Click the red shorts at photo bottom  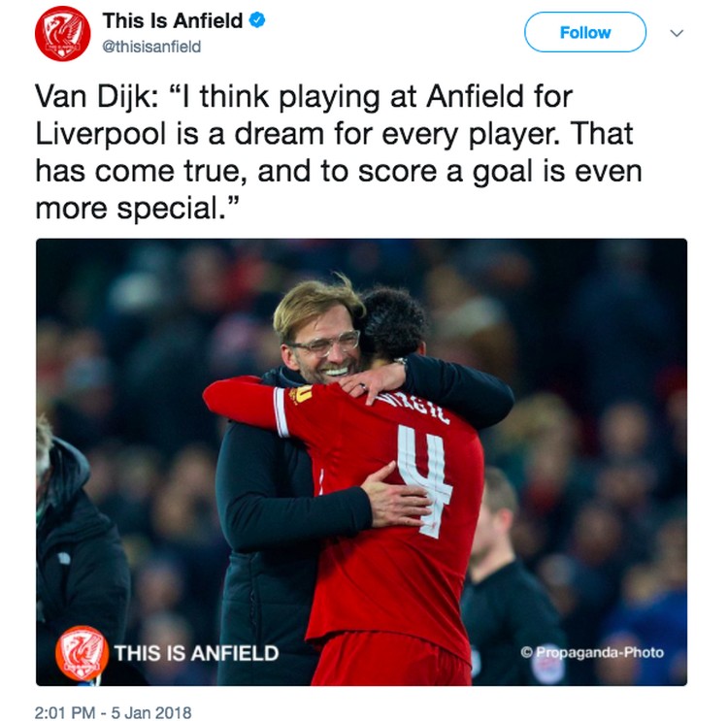coord(391,660)
